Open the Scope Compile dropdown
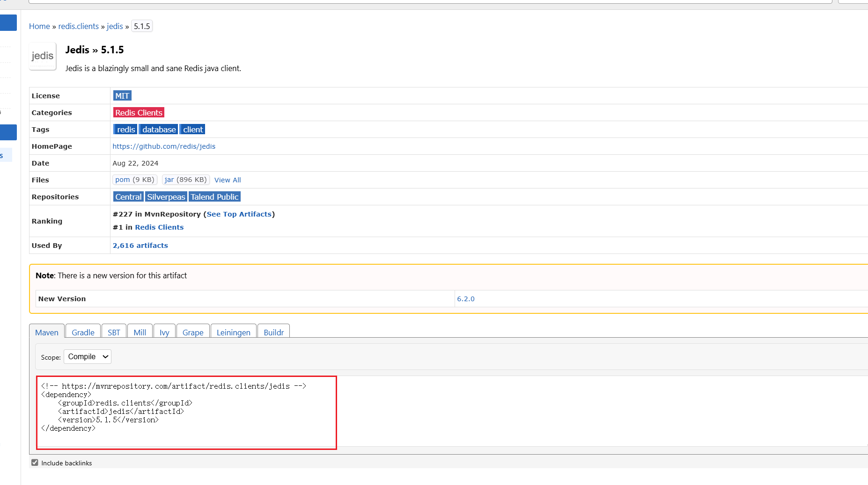The image size is (868, 485). 88,357
